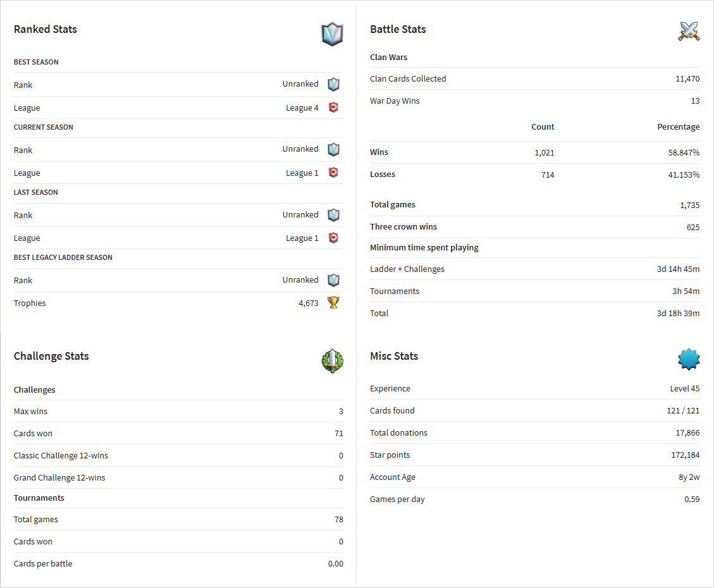
Task: Click the Best Season rank shield icon
Action: [333, 84]
